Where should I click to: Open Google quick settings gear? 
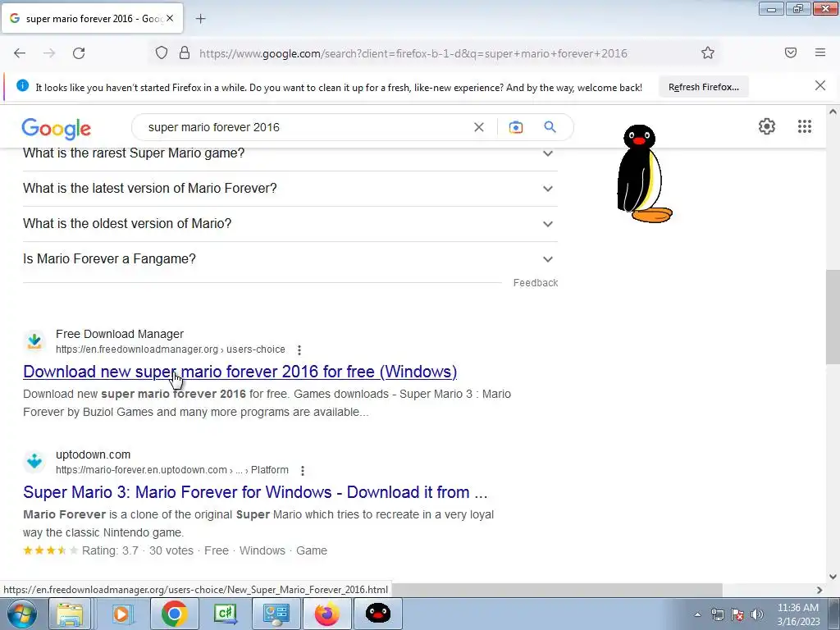click(767, 126)
